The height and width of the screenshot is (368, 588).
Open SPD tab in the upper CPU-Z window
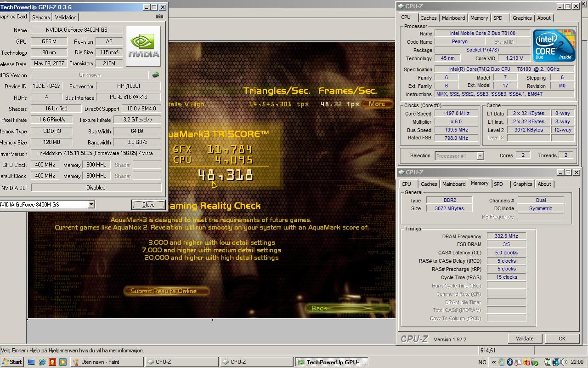(498, 18)
